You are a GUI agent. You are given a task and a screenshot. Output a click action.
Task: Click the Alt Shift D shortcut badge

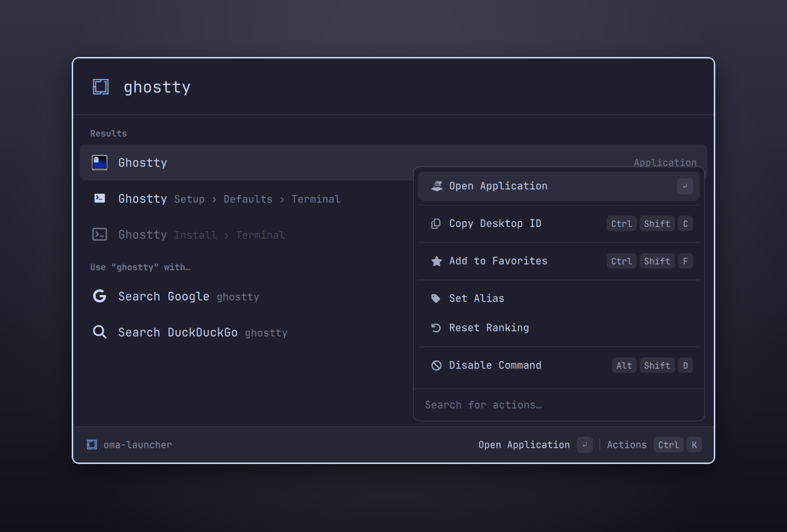coord(652,365)
